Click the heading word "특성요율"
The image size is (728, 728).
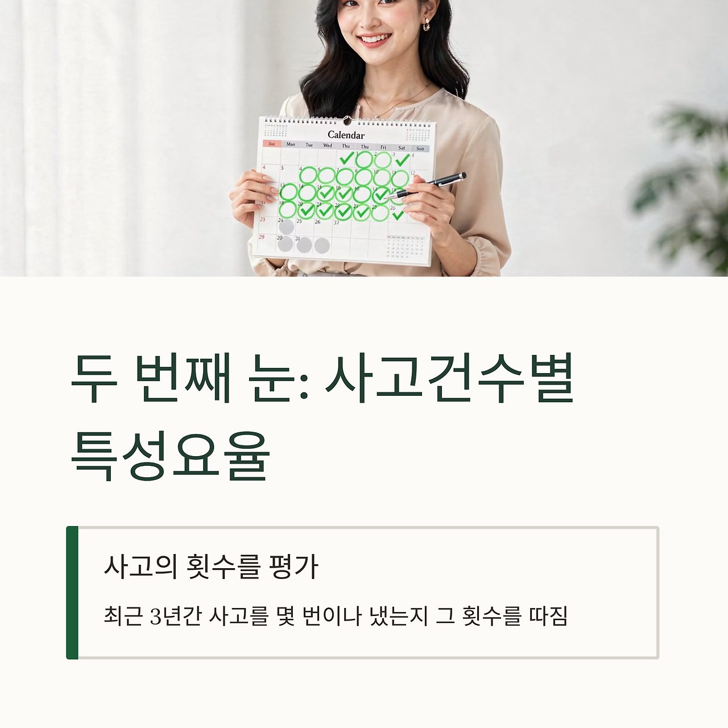click(170, 456)
